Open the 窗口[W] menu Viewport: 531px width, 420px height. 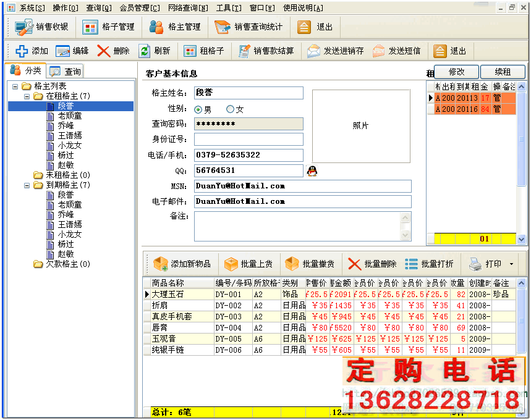click(x=262, y=8)
